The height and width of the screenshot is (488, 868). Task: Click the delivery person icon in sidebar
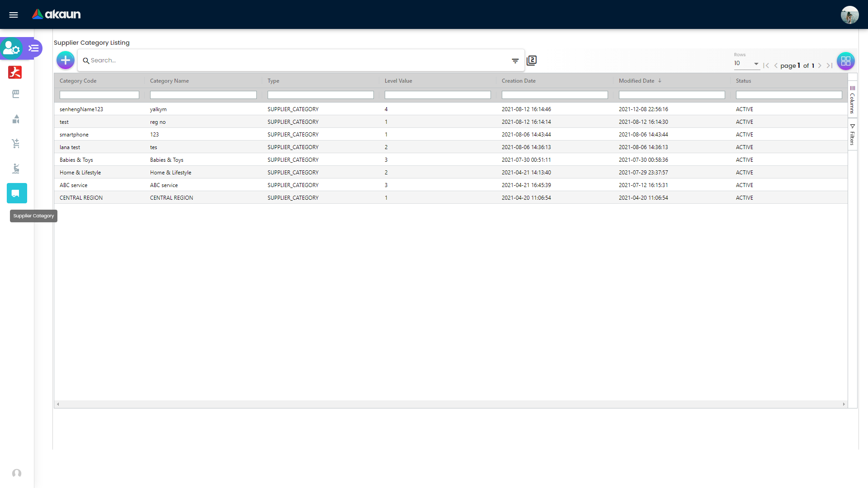tap(16, 168)
